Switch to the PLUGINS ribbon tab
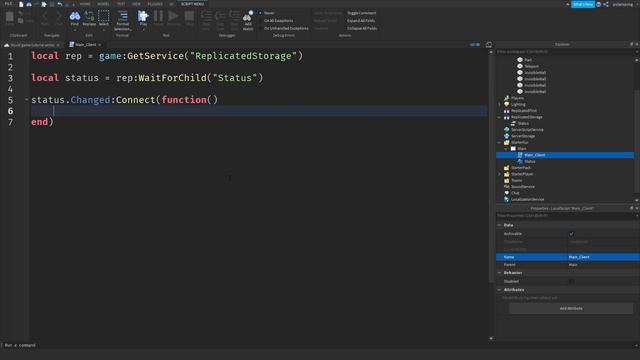The width and height of the screenshot is (640, 360). click(155, 4)
